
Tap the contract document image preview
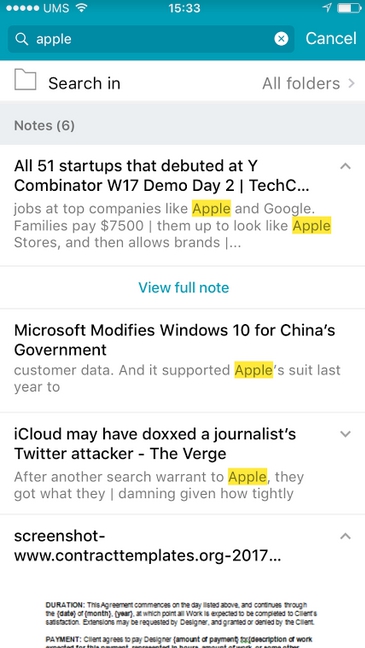coord(182,624)
